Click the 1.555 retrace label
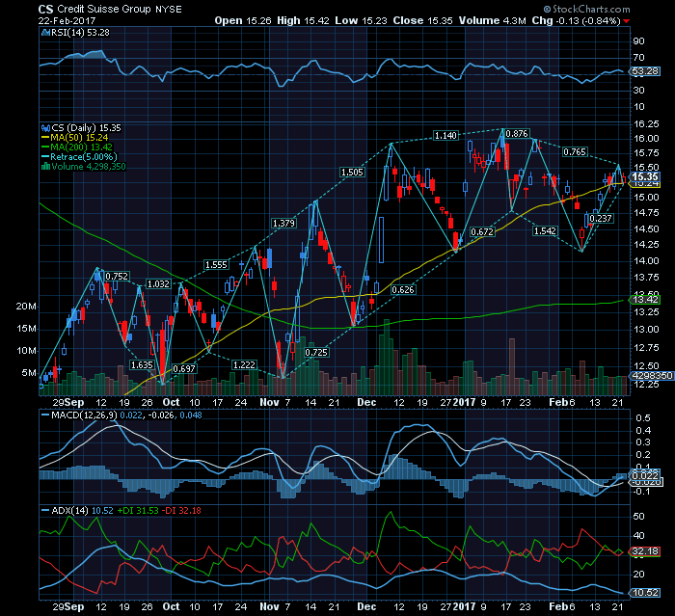675x616 pixels. [216, 265]
